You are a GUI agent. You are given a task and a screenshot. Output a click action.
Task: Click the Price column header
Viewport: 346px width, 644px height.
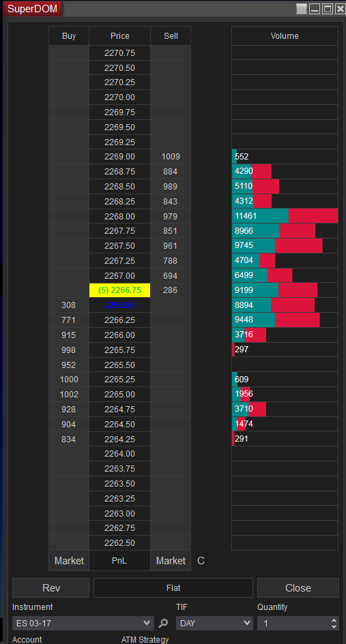pyautogui.click(x=119, y=35)
